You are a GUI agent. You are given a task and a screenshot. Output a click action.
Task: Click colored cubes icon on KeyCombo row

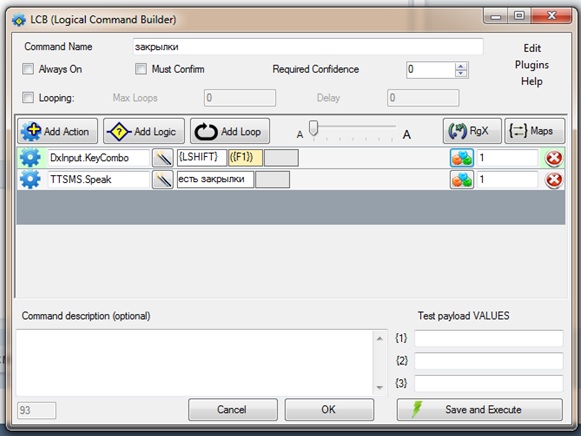(x=462, y=158)
